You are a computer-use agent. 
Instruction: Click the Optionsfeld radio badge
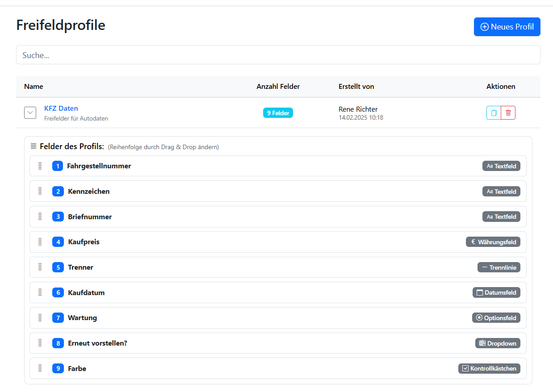click(496, 318)
